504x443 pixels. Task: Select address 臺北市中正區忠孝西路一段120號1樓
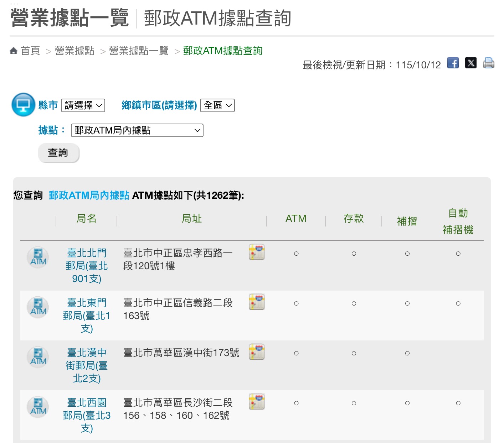(178, 259)
